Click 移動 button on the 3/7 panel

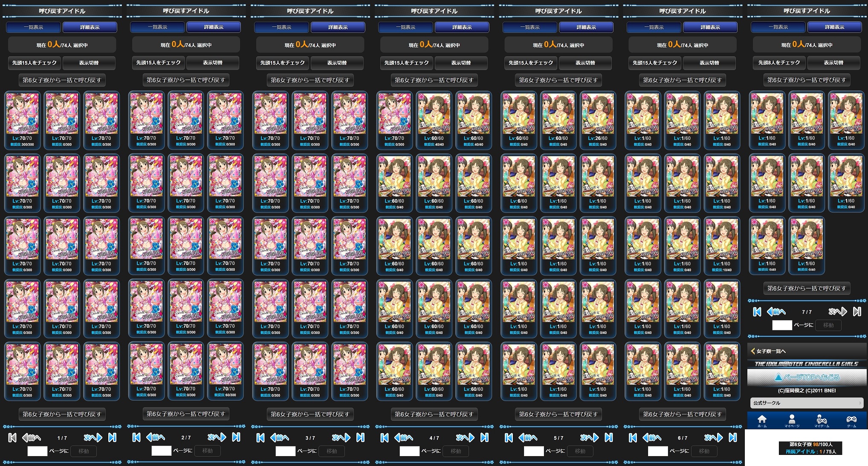(x=332, y=451)
